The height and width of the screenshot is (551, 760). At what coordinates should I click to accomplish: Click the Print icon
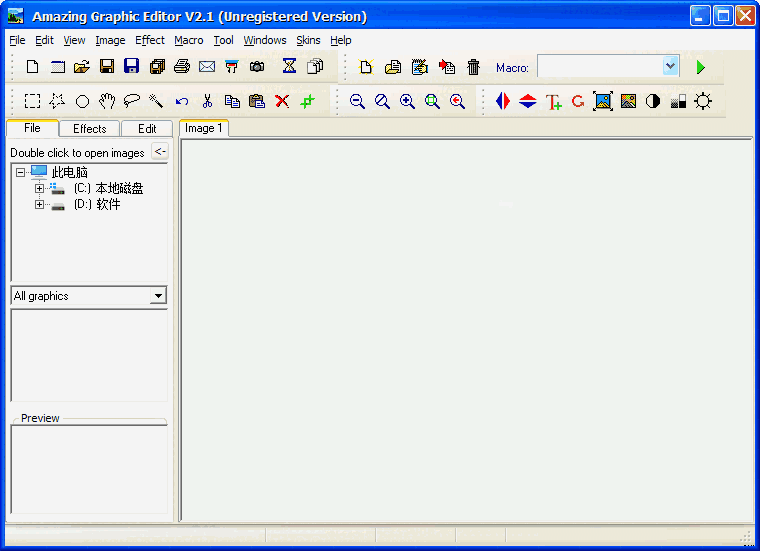[182, 66]
